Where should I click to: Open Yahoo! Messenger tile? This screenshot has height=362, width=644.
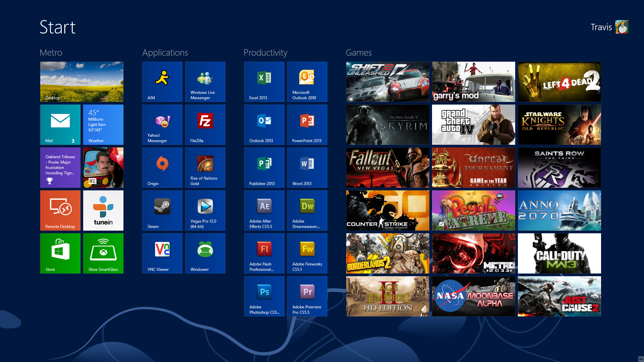(x=162, y=125)
